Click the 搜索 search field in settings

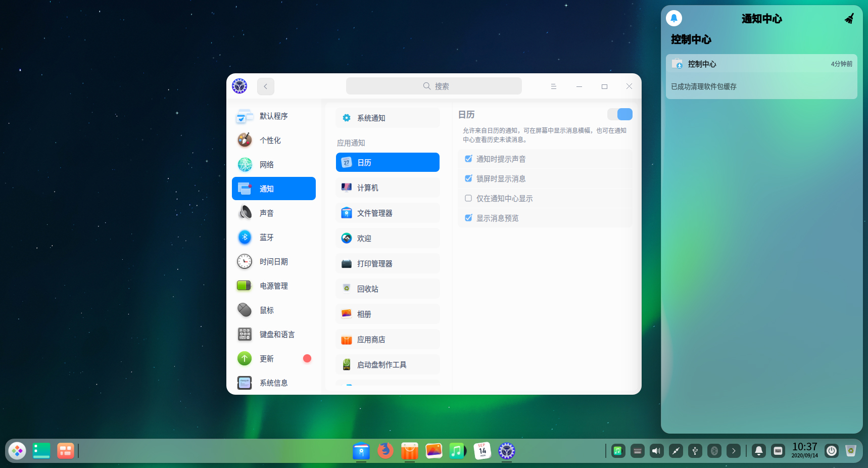(433, 86)
